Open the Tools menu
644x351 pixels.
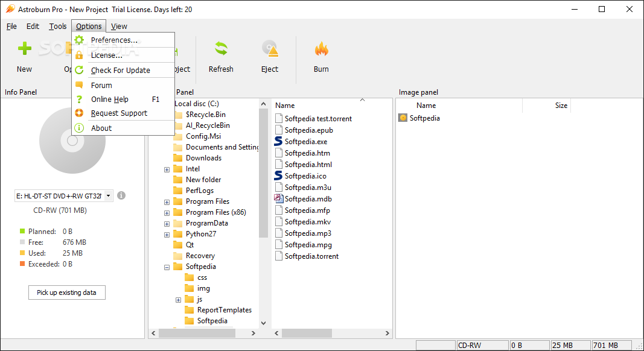[x=58, y=27]
